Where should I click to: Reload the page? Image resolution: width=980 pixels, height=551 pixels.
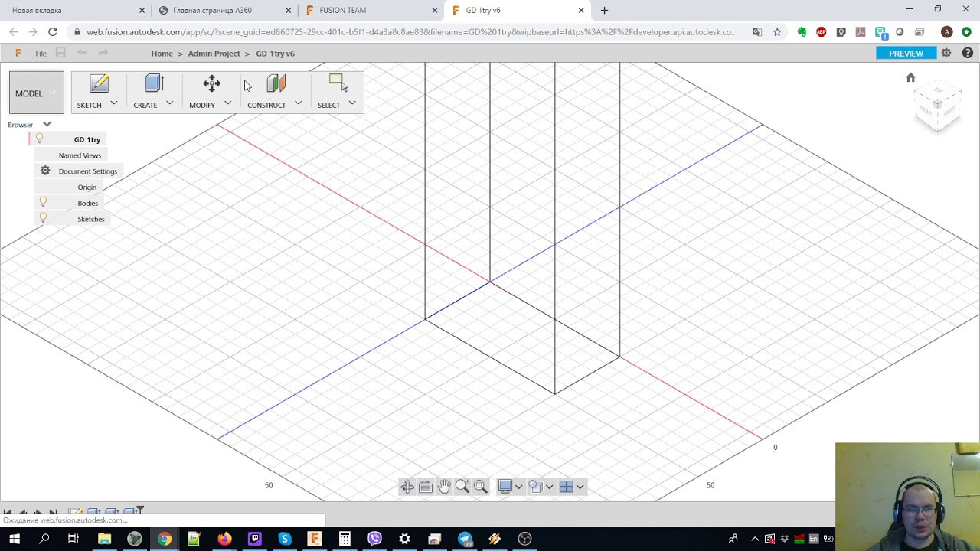tap(52, 32)
